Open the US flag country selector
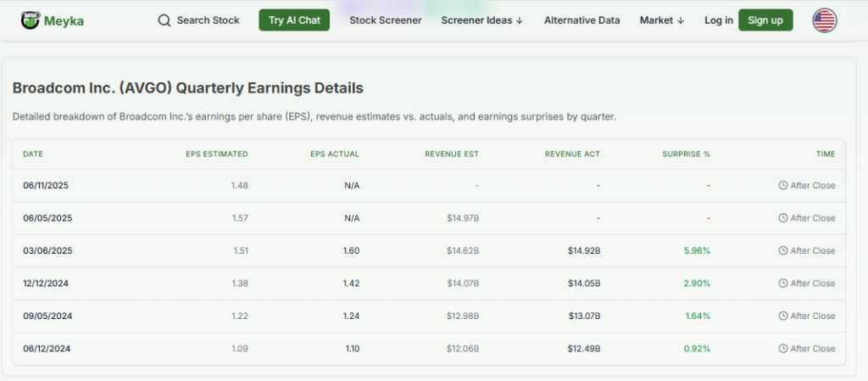Viewport: 868px width, 381px height. pyautogui.click(x=824, y=20)
